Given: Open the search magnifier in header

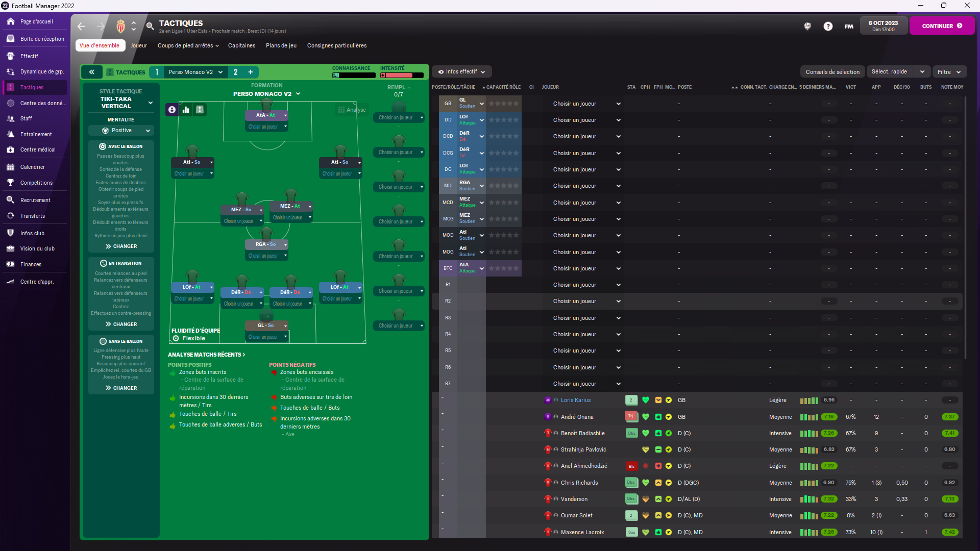Looking at the screenshot, I should (x=150, y=26).
